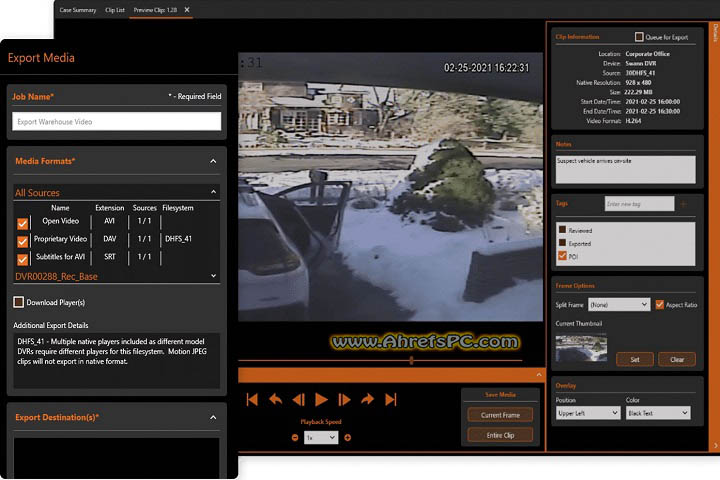Click the DHFS_41 filesystem cell
This screenshot has height=480, width=720.
tap(179, 239)
